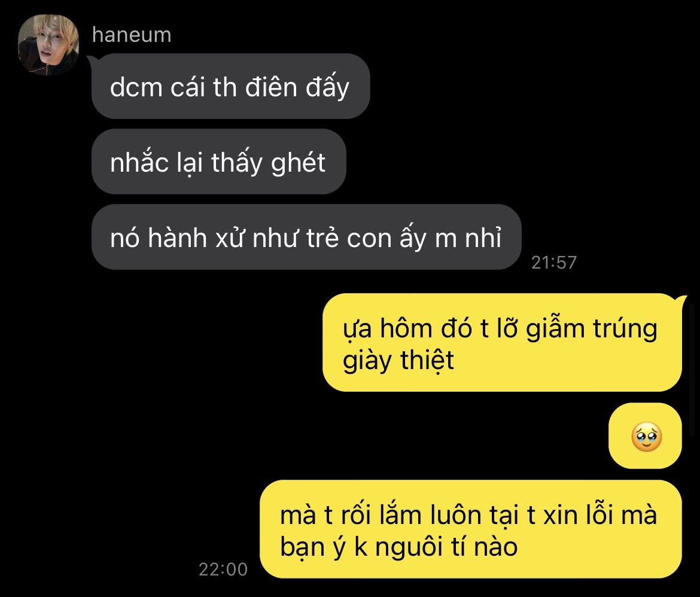Click the text 'bạn ý k nguôi tí nào'

pyautogui.click(x=398, y=547)
